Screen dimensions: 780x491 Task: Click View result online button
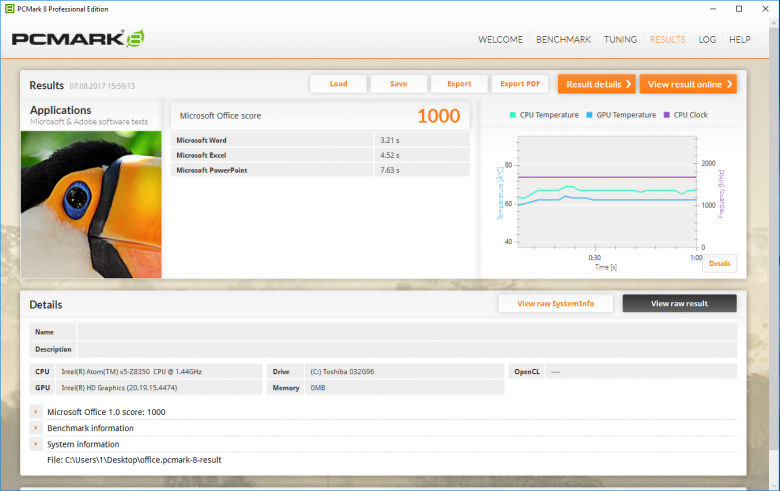click(x=688, y=84)
